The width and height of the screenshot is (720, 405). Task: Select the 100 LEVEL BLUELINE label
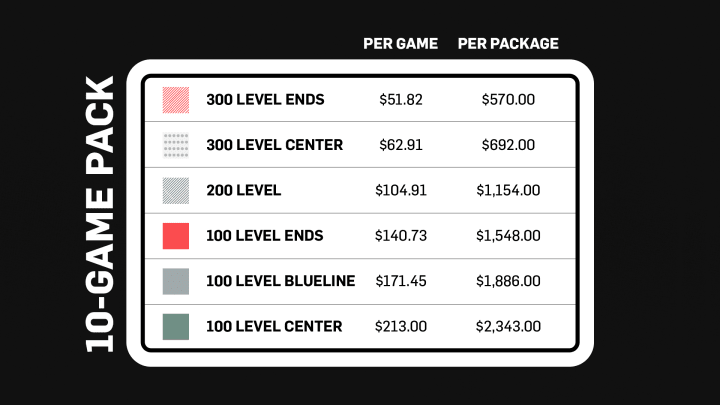(x=280, y=281)
